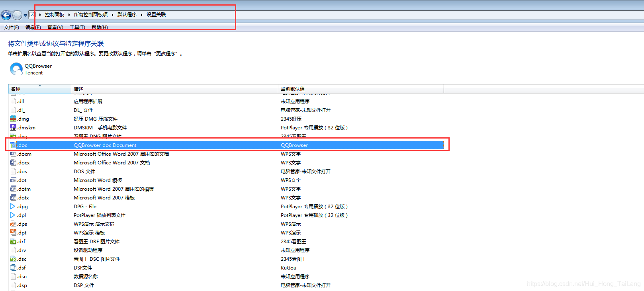Expand breadcrumb arrow after 默认程序

click(x=142, y=15)
